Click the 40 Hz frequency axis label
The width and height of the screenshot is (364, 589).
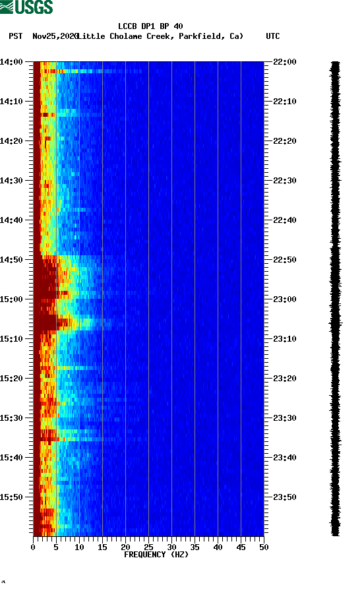click(218, 547)
